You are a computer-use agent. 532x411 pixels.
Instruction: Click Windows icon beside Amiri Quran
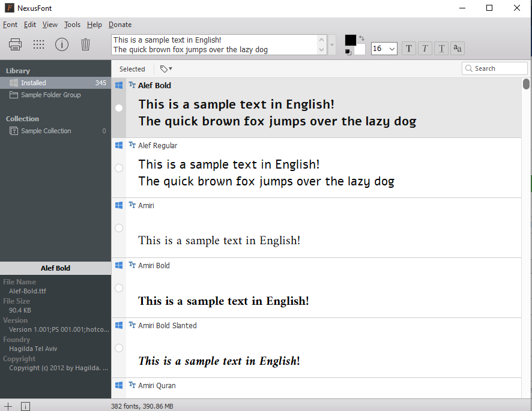point(119,385)
